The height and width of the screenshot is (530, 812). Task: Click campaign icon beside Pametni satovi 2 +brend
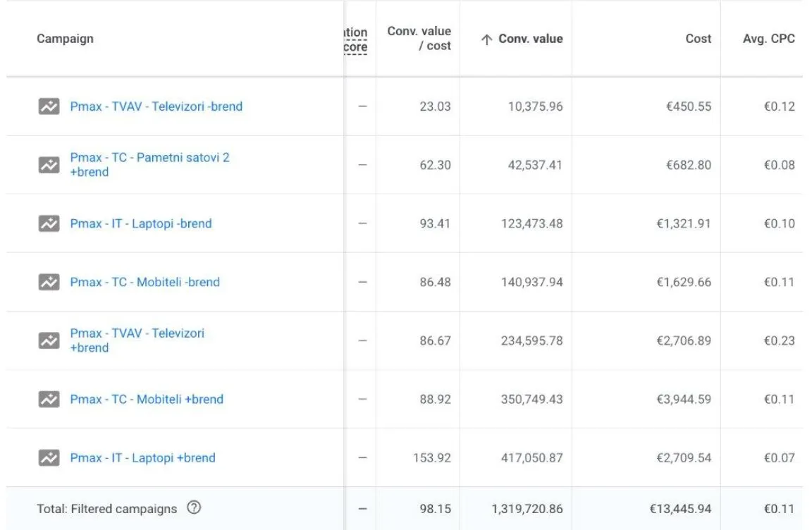[x=49, y=165]
